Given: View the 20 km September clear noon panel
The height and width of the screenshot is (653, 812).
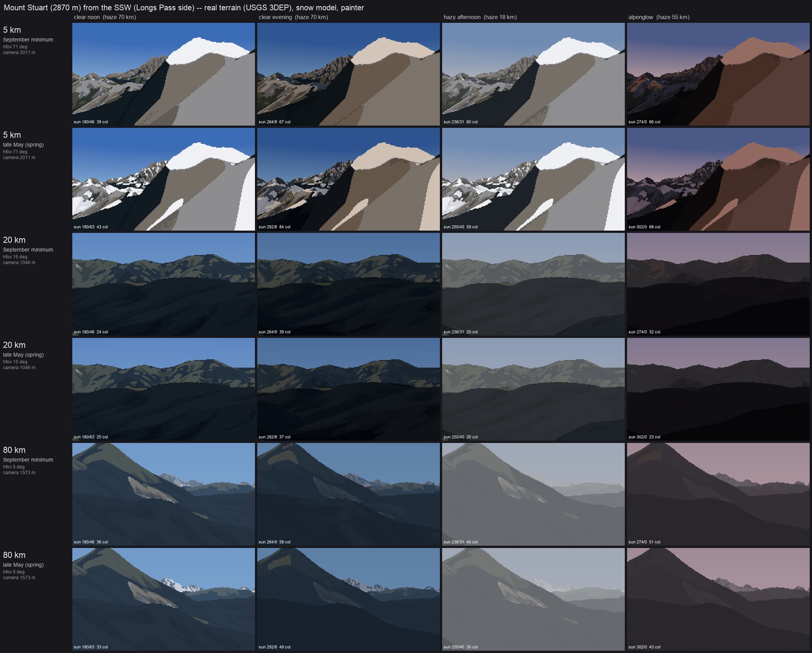Looking at the screenshot, I should click(x=164, y=284).
